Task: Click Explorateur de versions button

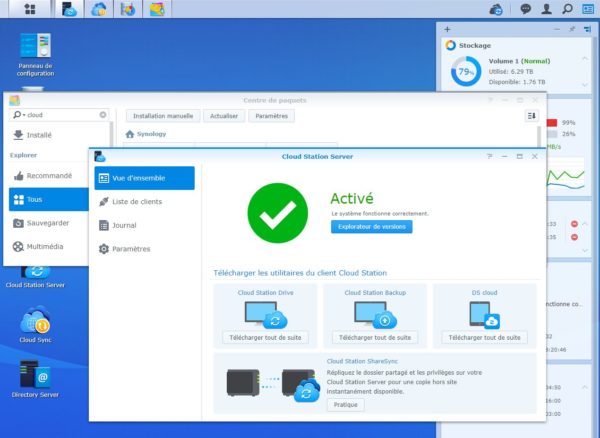Action: pyautogui.click(x=372, y=227)
